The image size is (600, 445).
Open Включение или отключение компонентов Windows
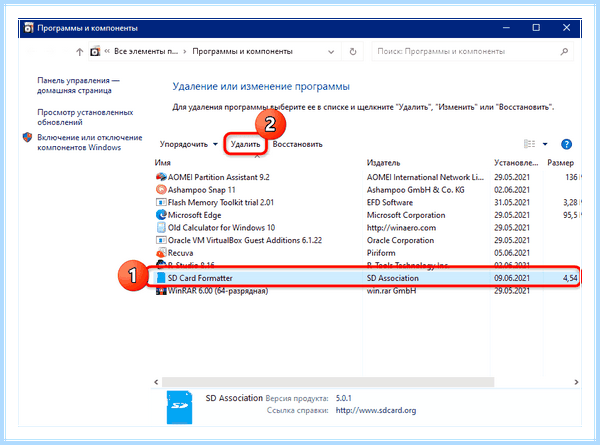tap(90, 142)
